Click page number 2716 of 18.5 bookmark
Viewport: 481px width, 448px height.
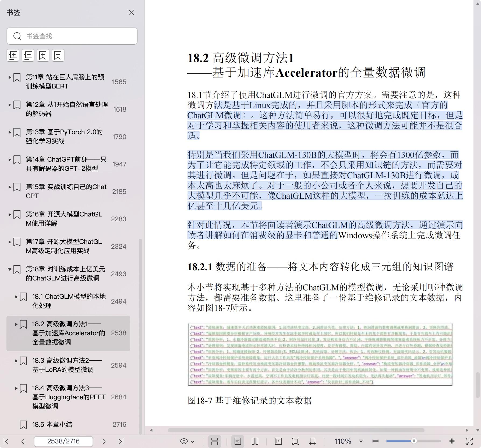coord(119,425)
